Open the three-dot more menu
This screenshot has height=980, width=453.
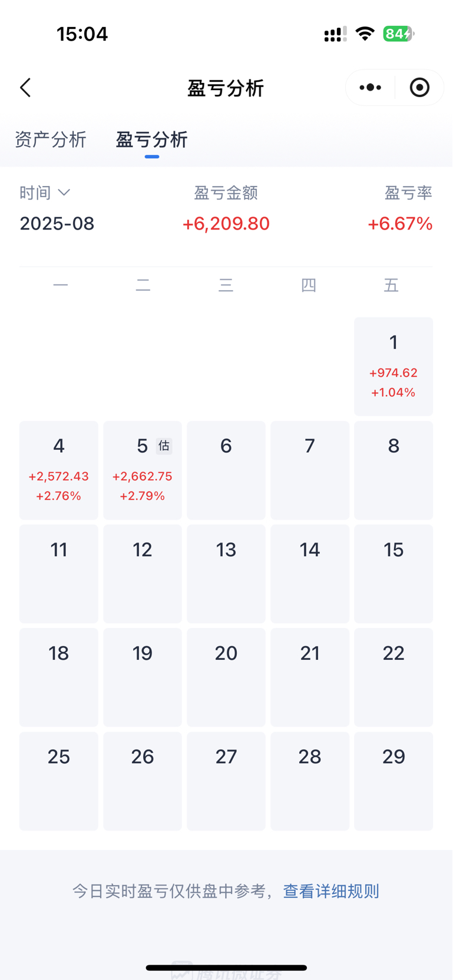[x=371, y=88]
